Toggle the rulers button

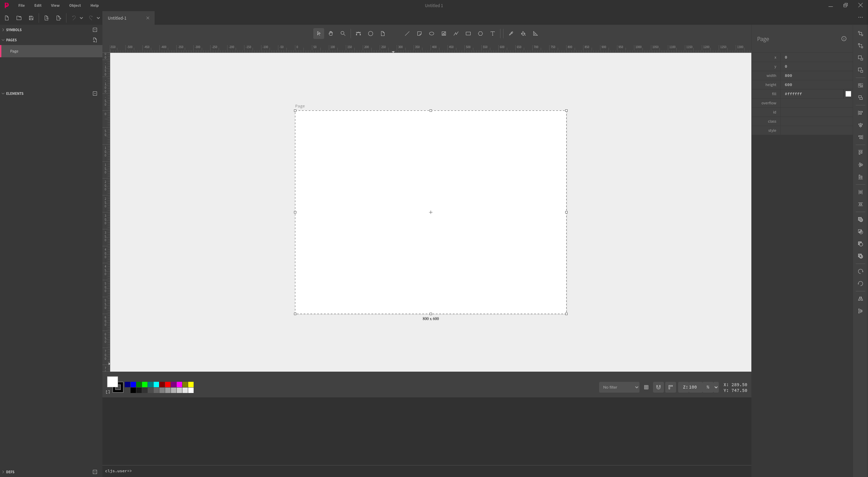tap(671, 387)
